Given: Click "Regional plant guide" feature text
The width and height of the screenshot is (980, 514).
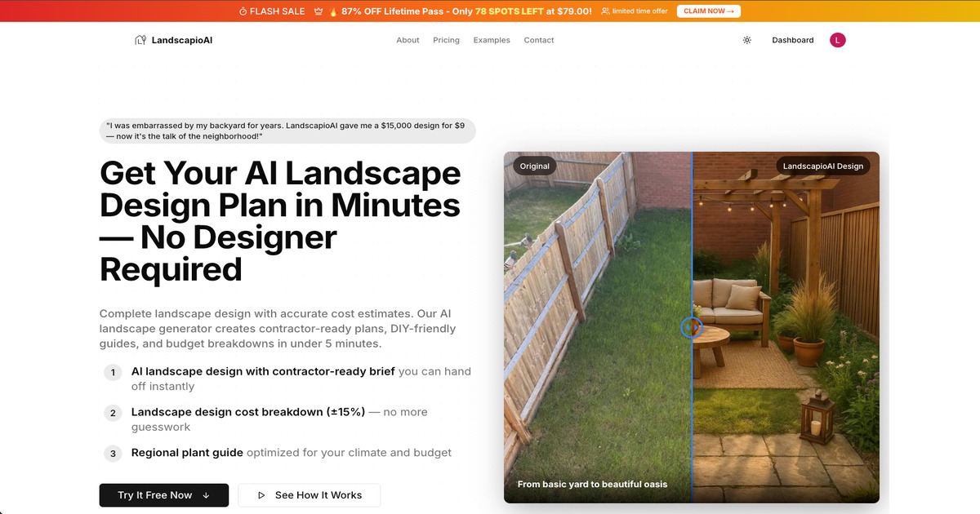Looking at the screenshot, I should 187,453.
